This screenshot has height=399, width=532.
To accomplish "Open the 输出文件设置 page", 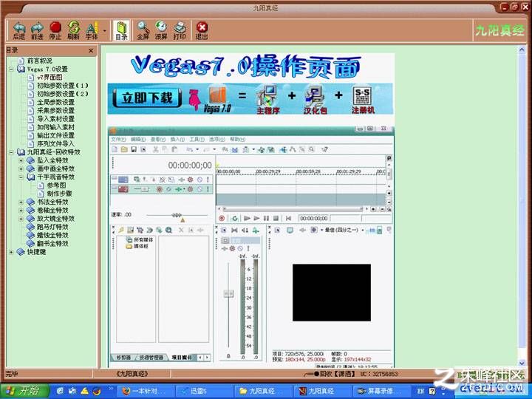I will tap(55, 135).
